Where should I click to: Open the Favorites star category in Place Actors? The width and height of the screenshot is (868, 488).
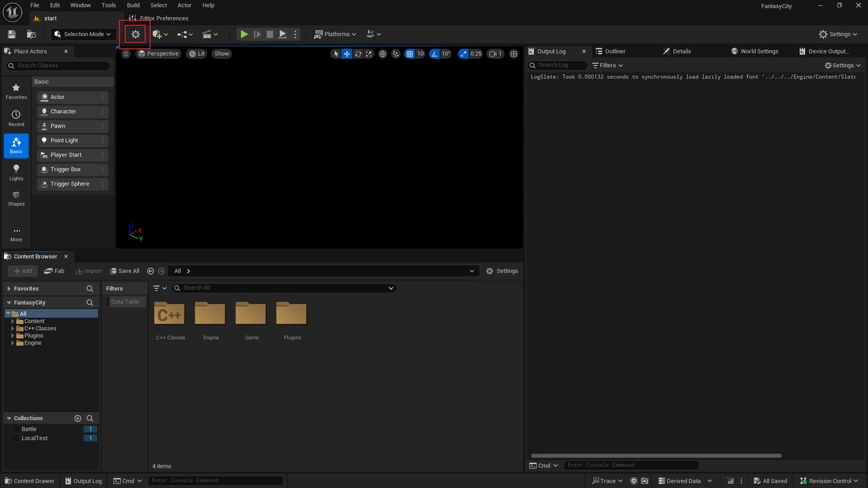pos(16,91)
